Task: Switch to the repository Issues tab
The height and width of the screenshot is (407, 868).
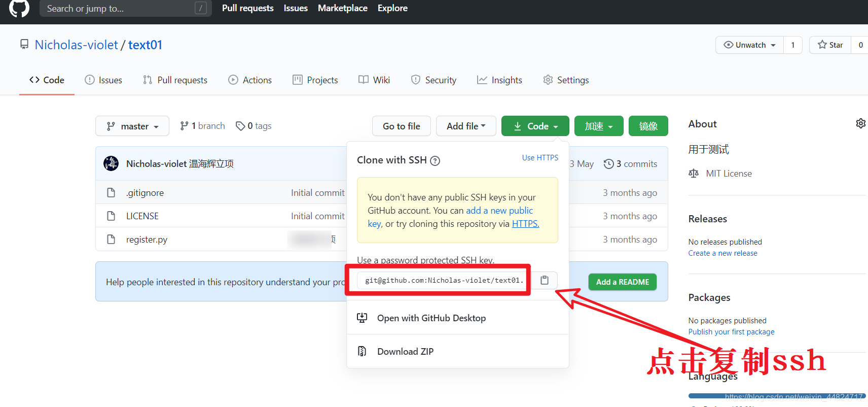Action: click(x=103, y=80)
